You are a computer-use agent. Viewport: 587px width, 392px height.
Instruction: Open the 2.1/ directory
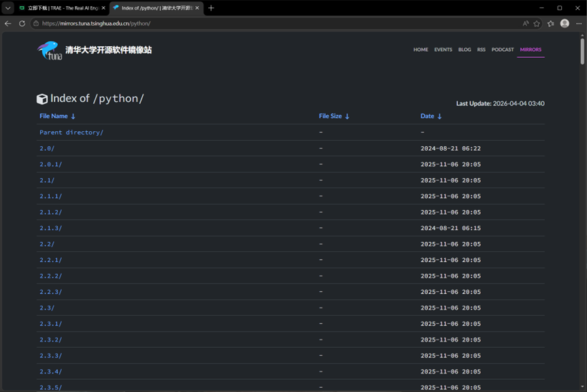point(47,180)
